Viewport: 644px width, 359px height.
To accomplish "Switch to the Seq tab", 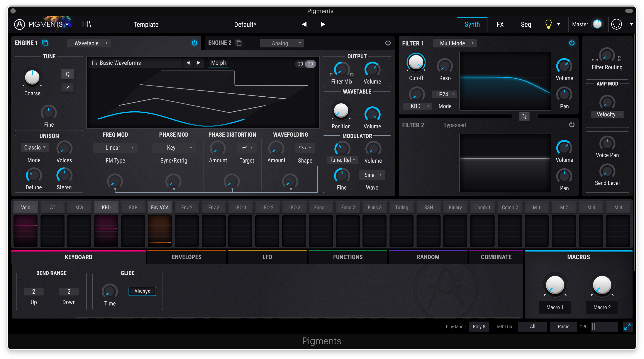I will pyautogui.click(x=526, y=24).
